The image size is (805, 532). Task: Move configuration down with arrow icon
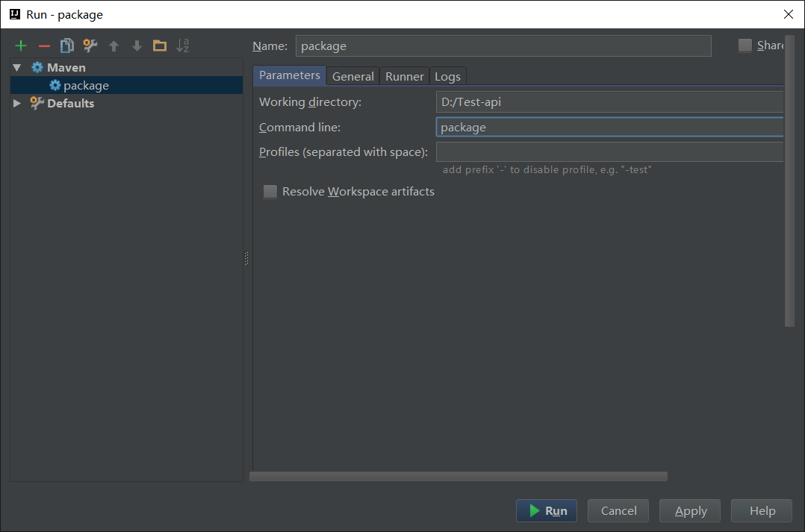click(137, 46)
